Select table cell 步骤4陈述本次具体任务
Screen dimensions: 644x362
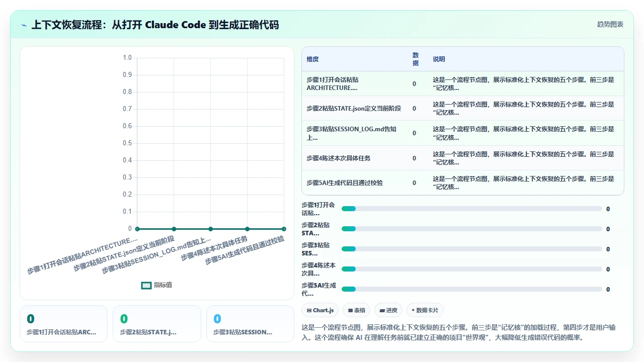click(355, 158)
